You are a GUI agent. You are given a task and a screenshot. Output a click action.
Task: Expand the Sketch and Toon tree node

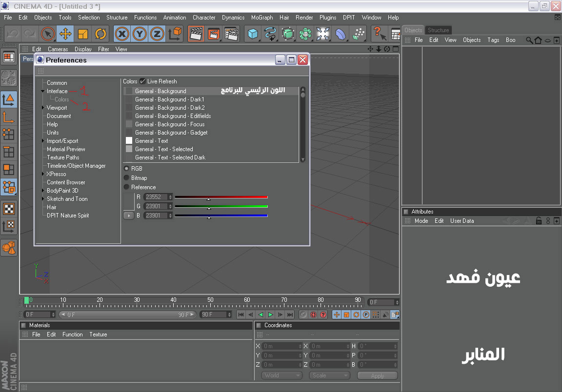click(x=43, y=199)
